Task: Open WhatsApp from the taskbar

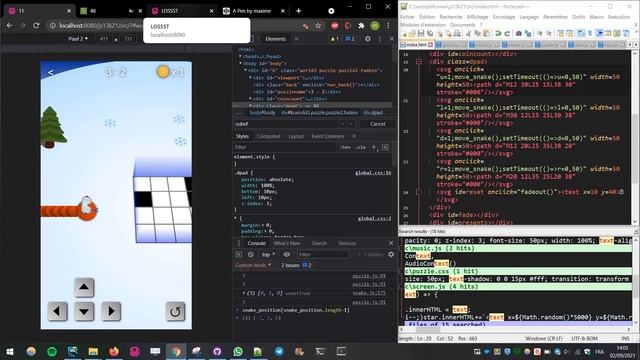Action: coord(238,351)
